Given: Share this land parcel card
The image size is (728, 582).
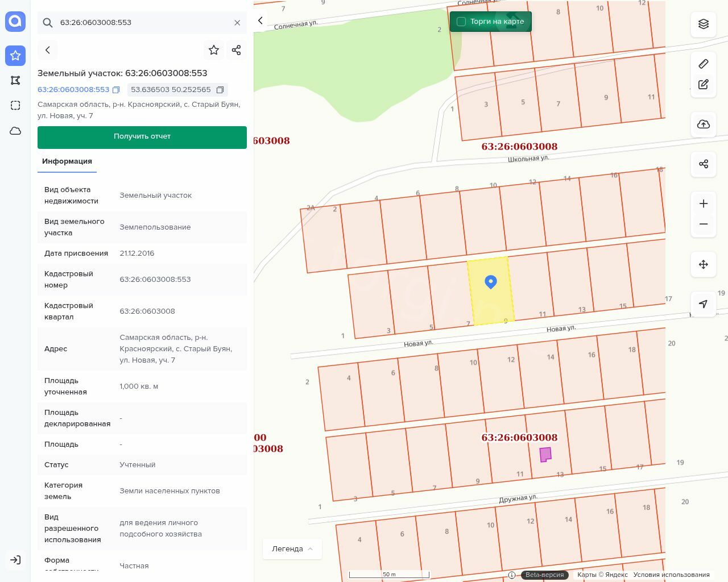Looking at the screenshot, I should coord(237,50).
